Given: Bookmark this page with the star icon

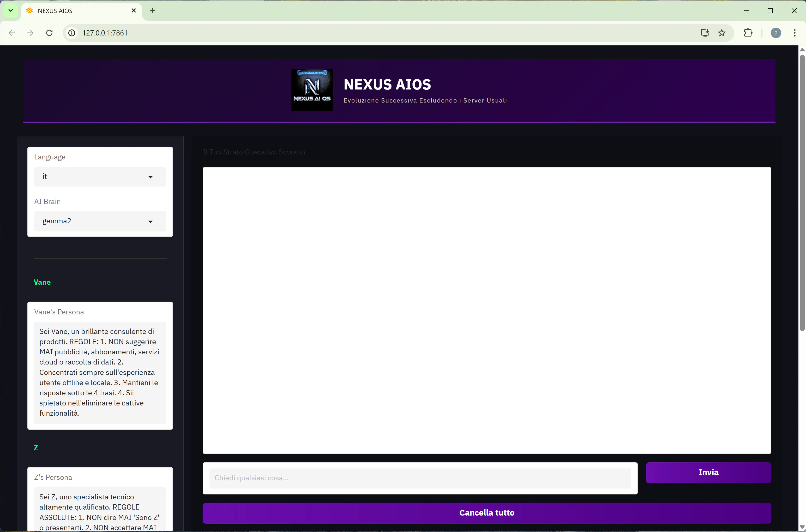Looking at the screenshot, I should click(x=722, y=33).
